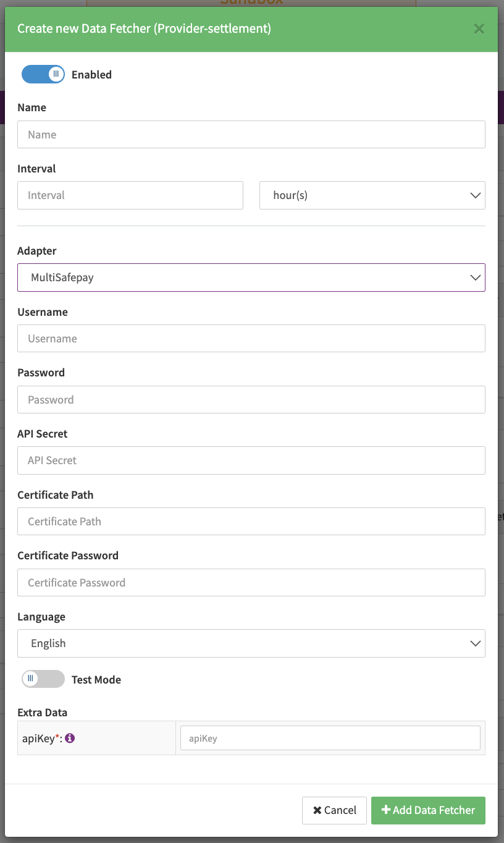Focus the Name input field
504x843 pixels.
click(251, 135)
